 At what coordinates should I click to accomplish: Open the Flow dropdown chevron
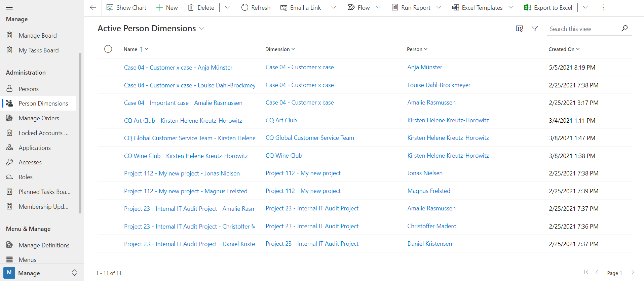click(378, 7)
